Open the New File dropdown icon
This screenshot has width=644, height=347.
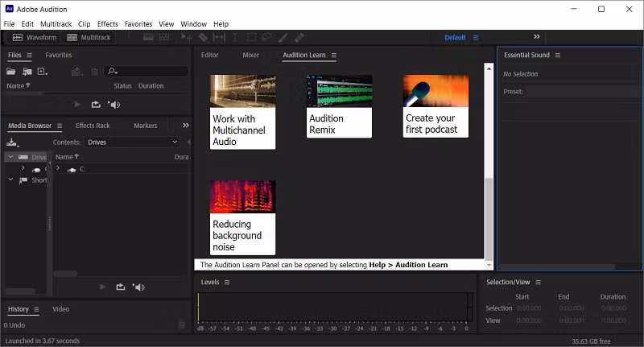coord(43,72)
